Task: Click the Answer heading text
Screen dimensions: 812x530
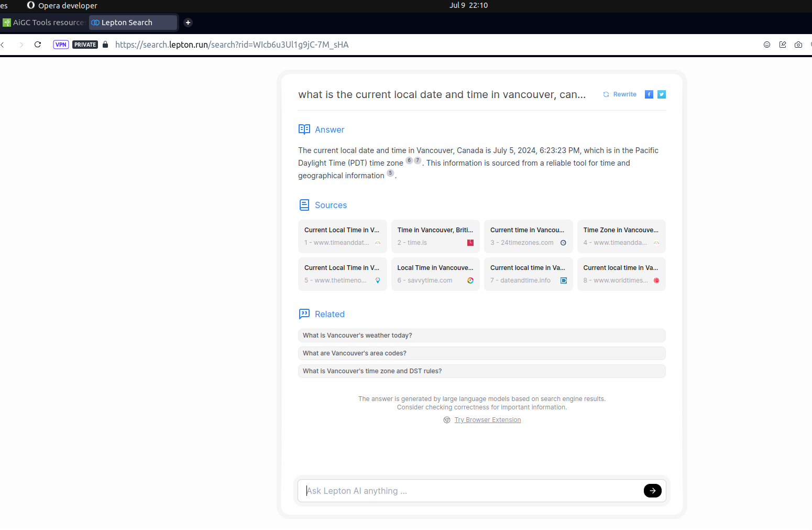Action: pyautogui.click(x=330, y=129)
